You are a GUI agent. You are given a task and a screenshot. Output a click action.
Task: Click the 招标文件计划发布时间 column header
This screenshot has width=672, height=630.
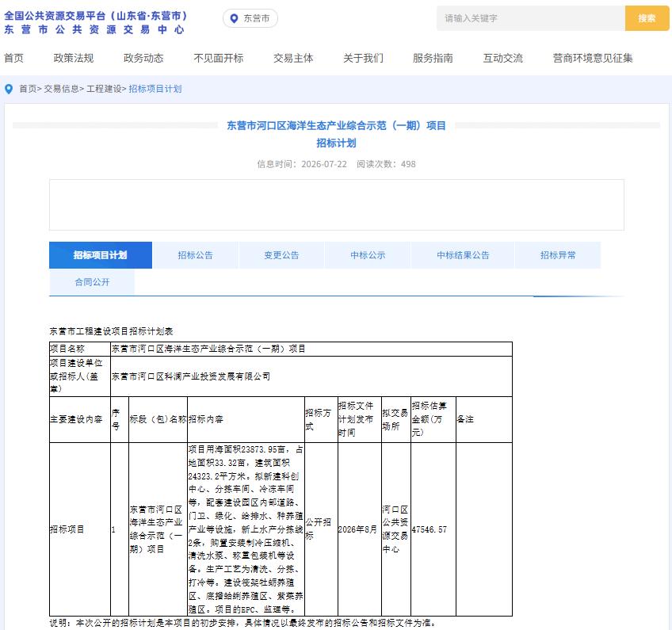360,419
